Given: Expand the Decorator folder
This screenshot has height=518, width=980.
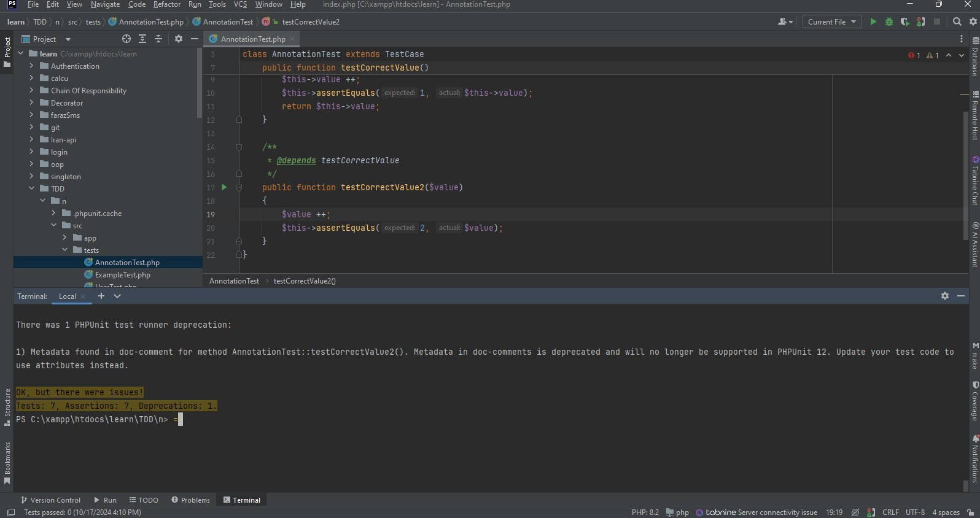Looking at the screenshot, I should (x=31, y=102).
